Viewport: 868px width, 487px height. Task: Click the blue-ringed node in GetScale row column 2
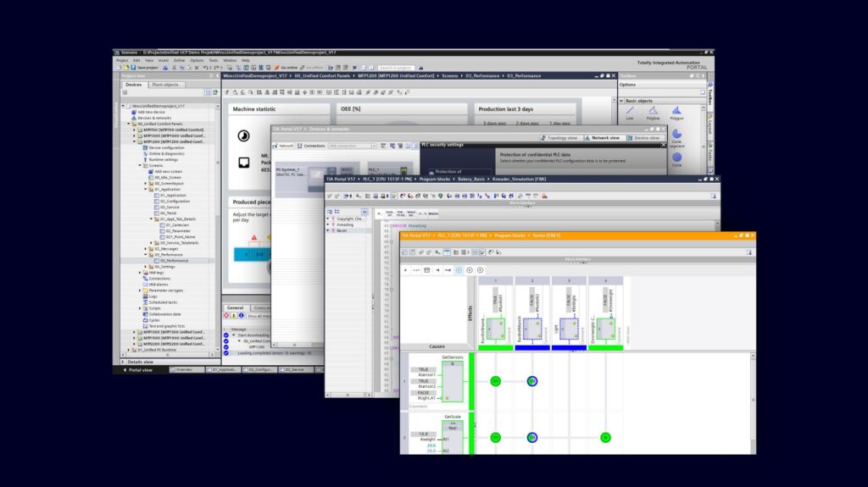click(x=532, y=437)
